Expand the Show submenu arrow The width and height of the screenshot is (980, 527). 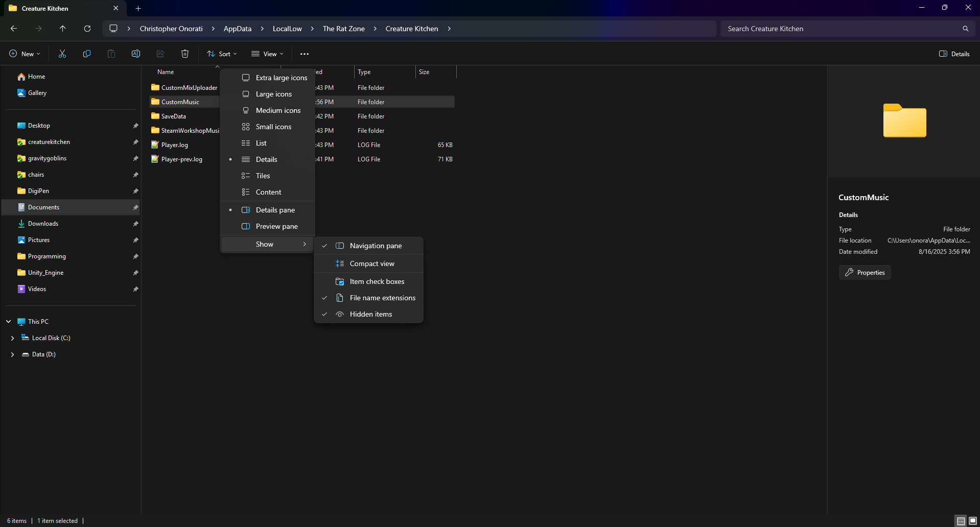(x=305, y=244)
